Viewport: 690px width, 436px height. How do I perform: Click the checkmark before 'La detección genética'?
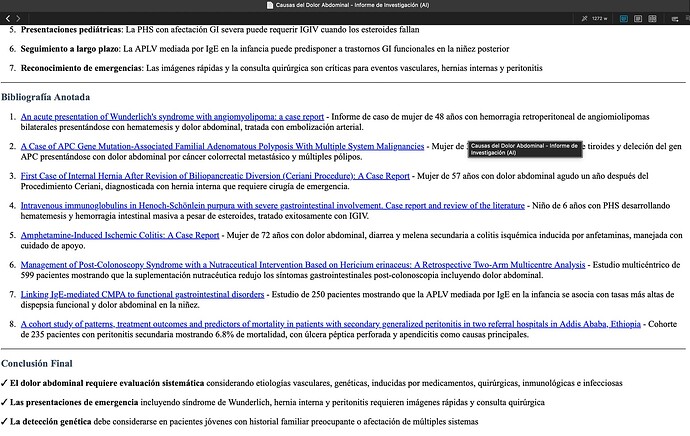pos(5,422)
